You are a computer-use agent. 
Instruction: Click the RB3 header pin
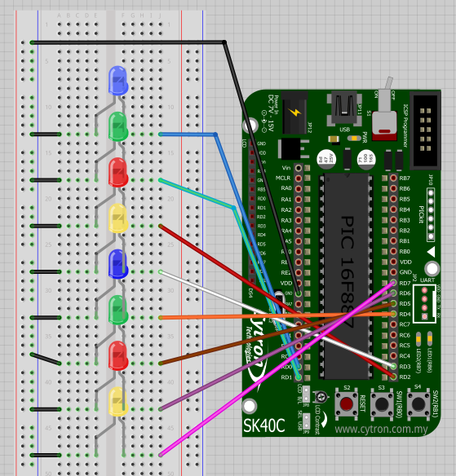tap(393, 220)
